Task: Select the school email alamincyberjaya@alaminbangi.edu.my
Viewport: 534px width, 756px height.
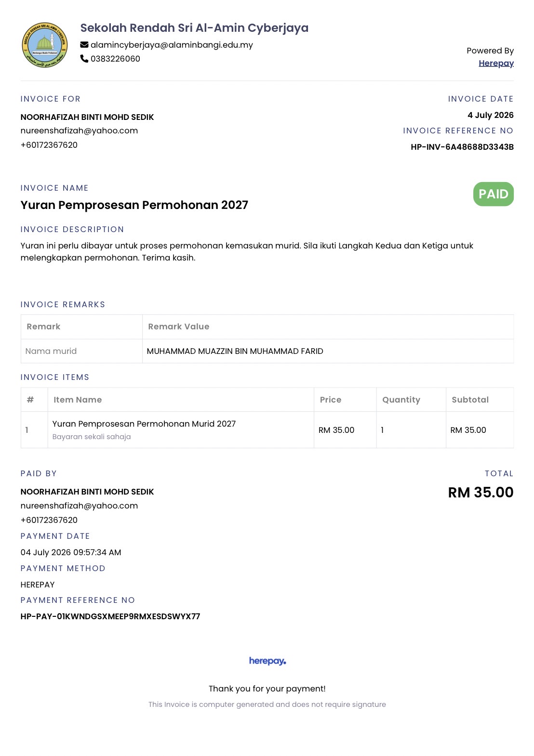Action: 172,45
